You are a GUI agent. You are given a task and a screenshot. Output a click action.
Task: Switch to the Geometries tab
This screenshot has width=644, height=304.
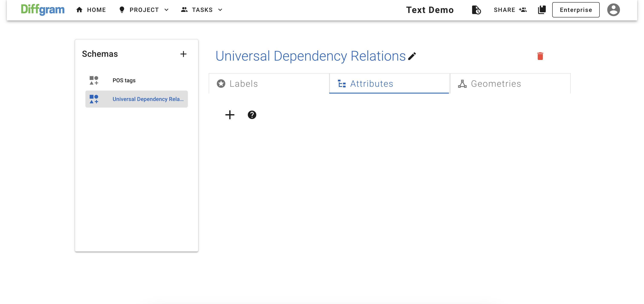pyautogui.click(x=510, y=84)
